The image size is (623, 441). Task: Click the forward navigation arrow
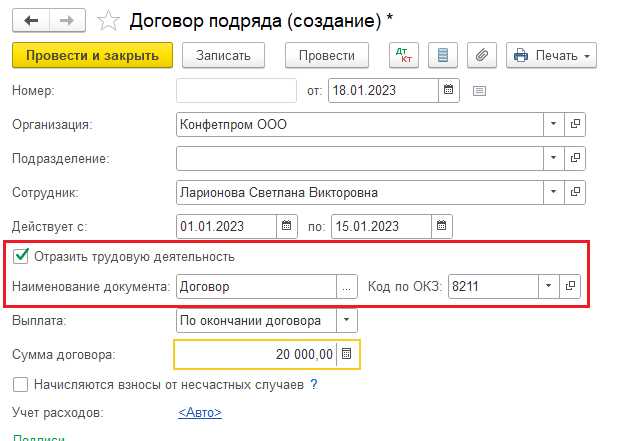[67, 21]
